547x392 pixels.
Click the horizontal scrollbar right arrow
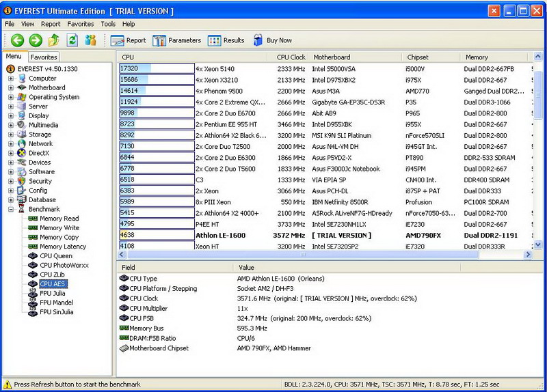[x=527, y=255]
